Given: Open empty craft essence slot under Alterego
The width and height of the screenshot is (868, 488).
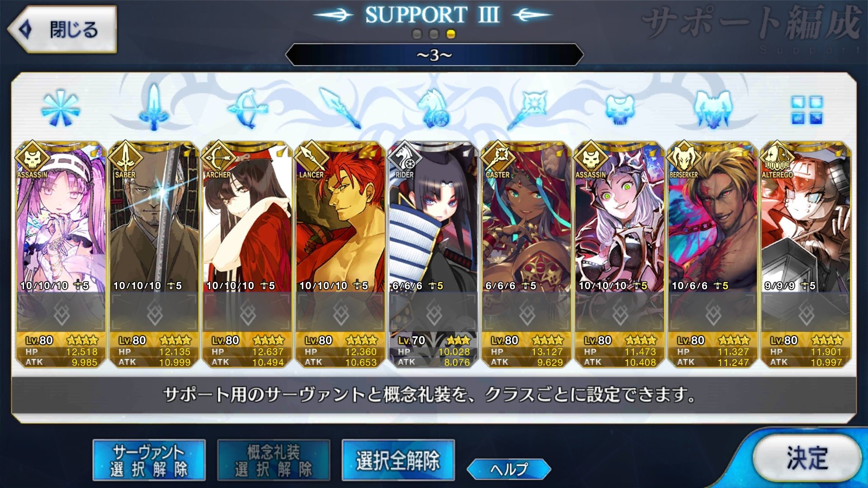Looking at the screenshot, I should [806, 313].
